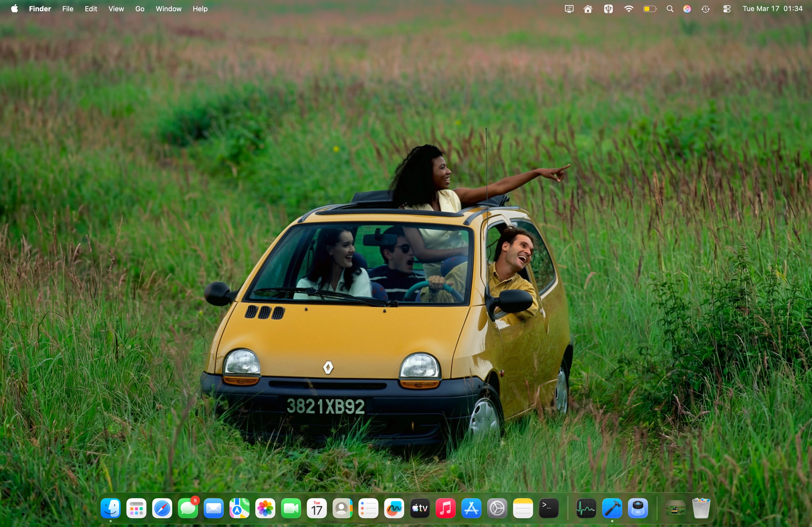812x527 pixels.
Task: Show battery status menu
Action: click(x=650, y=9)
